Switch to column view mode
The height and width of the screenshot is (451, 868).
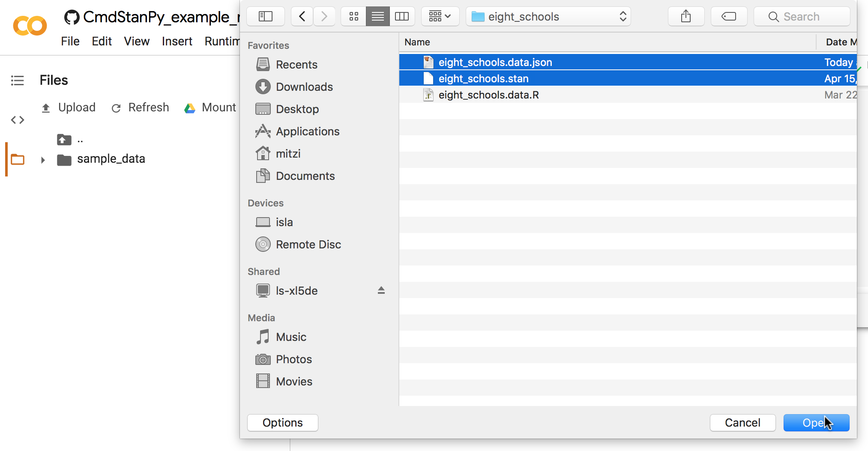pos(401,17)
